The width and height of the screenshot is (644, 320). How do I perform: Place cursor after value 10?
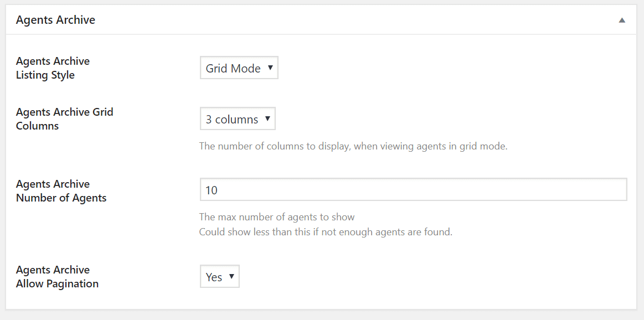(x=219, y=190)
